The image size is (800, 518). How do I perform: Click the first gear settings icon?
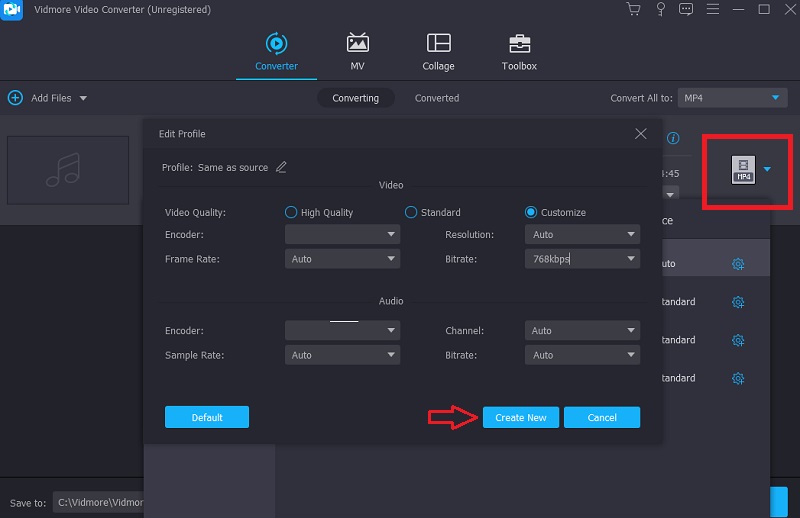738,264
